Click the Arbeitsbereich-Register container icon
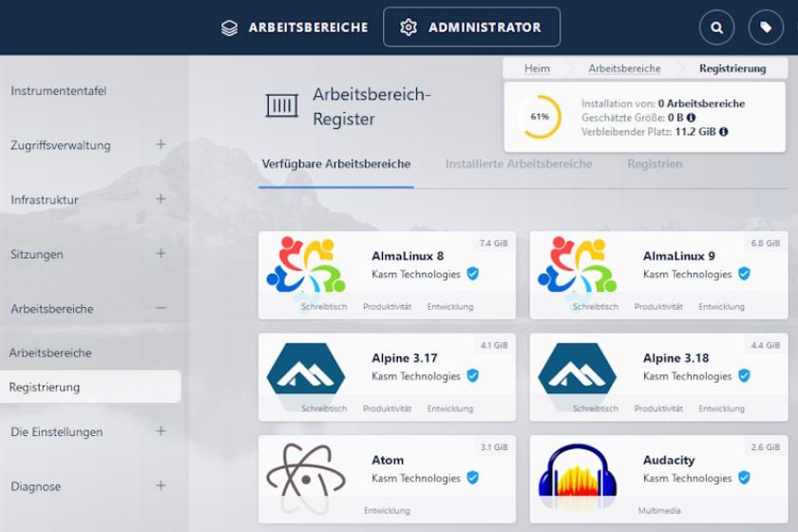This screenshot has width=798, height=532. 282,105
